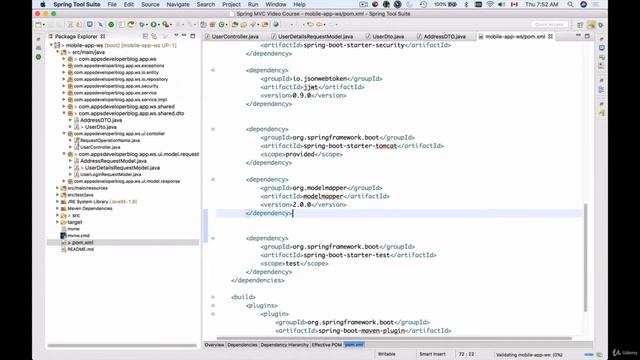The height and width of the screenshot is (360, 640).
Task: Collapse the src/main/java folder
Action: [x=58, y=52]
